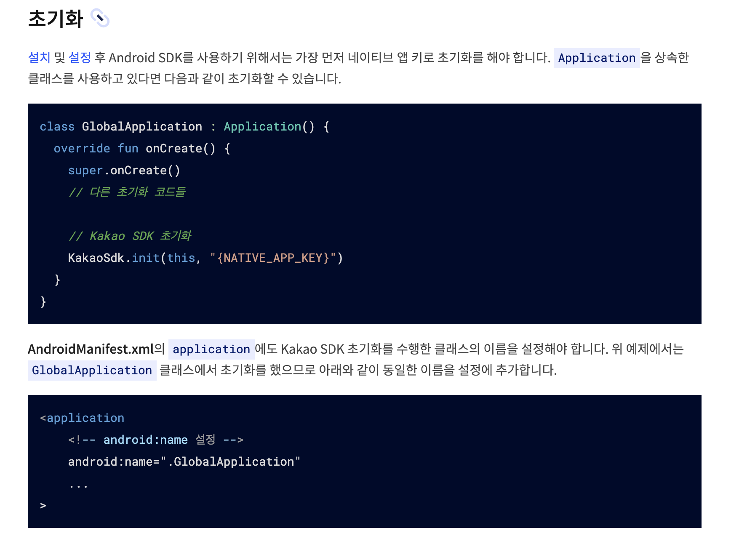Click the 'super.onCreate()' line
The image size is (731, 560).
click(124, 170)
